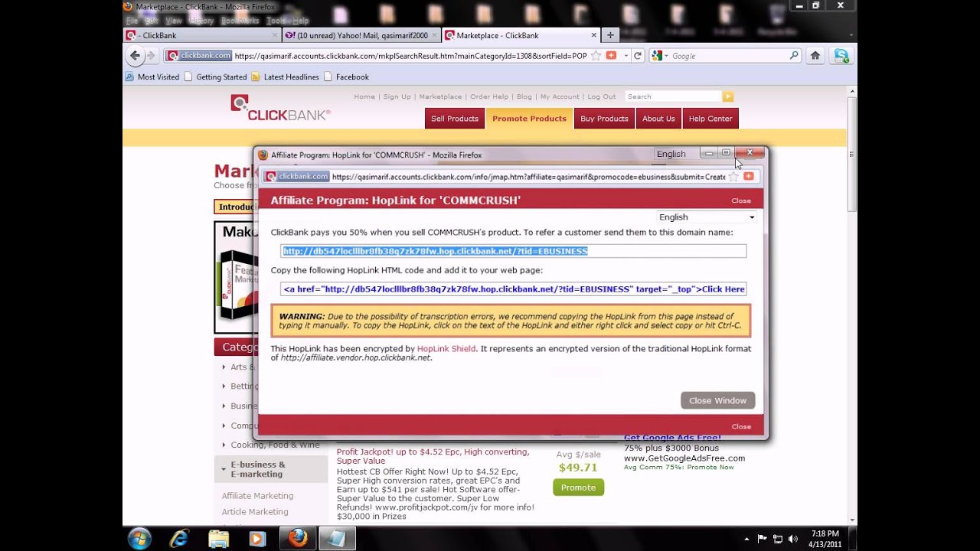
Task: Click the Skype toolbar icon
Action: [841, 56]
